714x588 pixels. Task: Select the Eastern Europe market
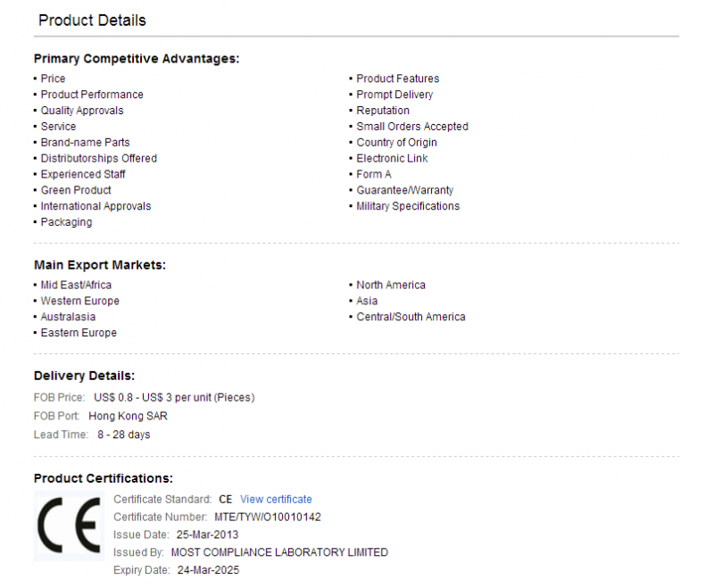(79, 333)
